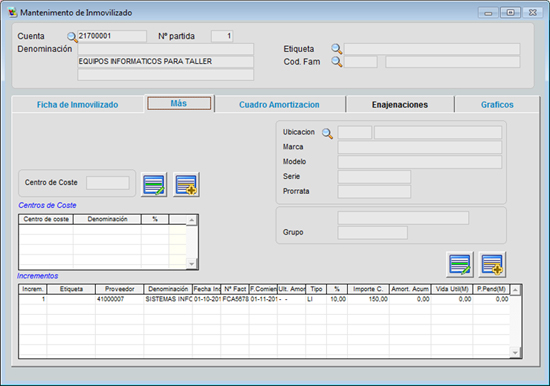Click the Tipo column header
Viewport: 550px width, 386px height.
[x=316, y=289]
